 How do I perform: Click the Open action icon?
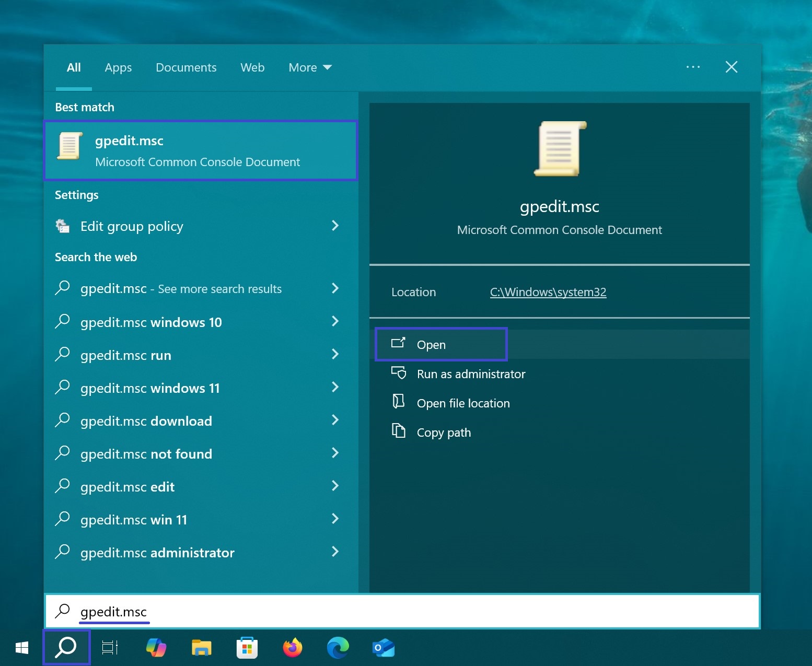click(398, 343)
